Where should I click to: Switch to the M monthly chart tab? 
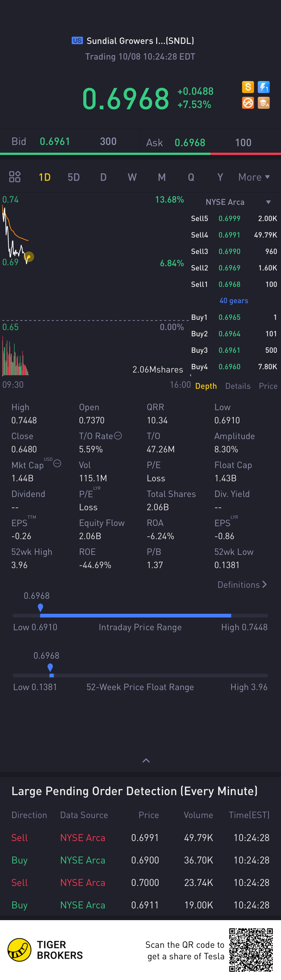click(x=162, y=177)
